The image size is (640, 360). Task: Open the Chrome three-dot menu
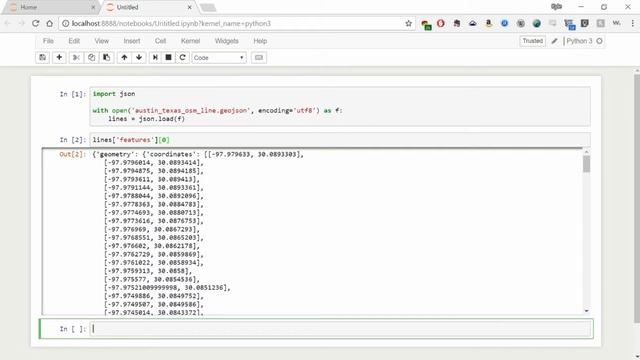(633, 23)
